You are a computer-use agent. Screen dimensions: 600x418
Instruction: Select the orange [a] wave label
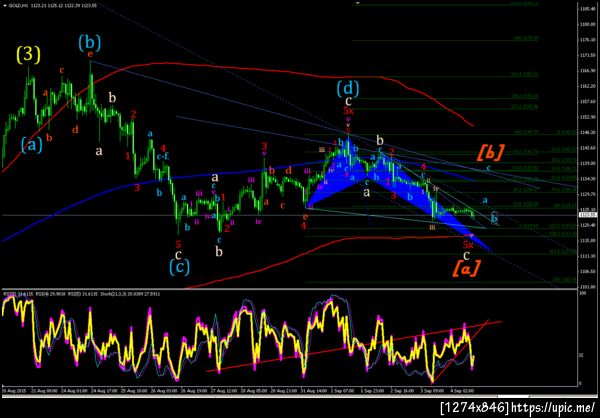tap(466, 268)
